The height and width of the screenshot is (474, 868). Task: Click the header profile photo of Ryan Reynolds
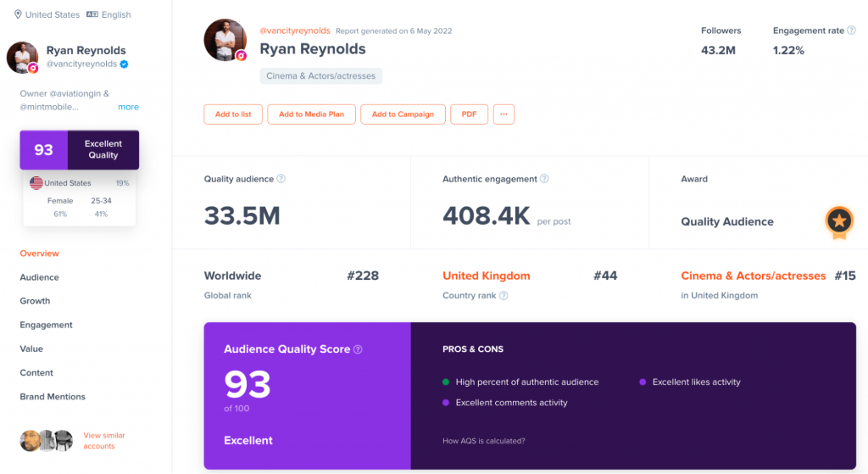(225, 40)
